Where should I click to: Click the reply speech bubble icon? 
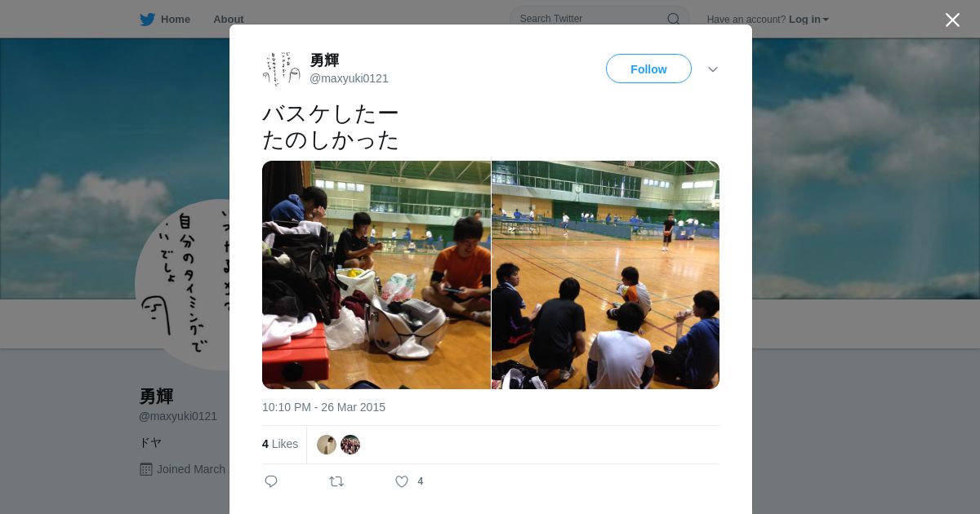point(271,481)
